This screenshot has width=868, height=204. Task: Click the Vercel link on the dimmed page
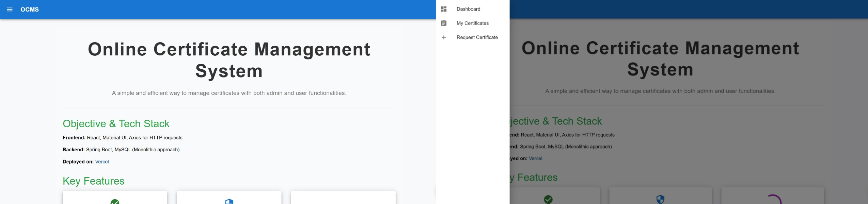(x=535, y=158)
